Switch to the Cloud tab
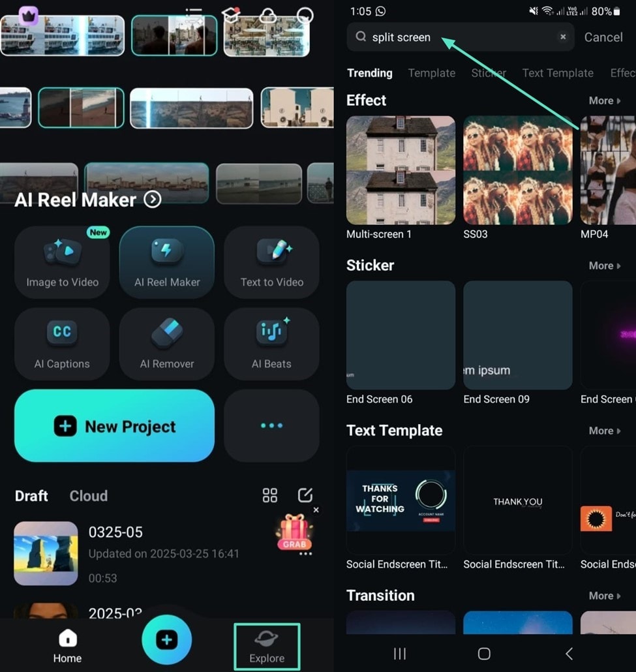636x672 pixels. coord(89,496)
